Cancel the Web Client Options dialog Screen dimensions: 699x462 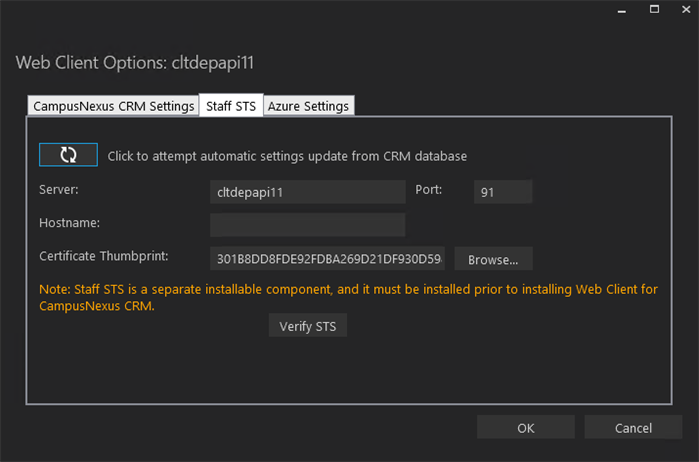(x=633, y=428)
